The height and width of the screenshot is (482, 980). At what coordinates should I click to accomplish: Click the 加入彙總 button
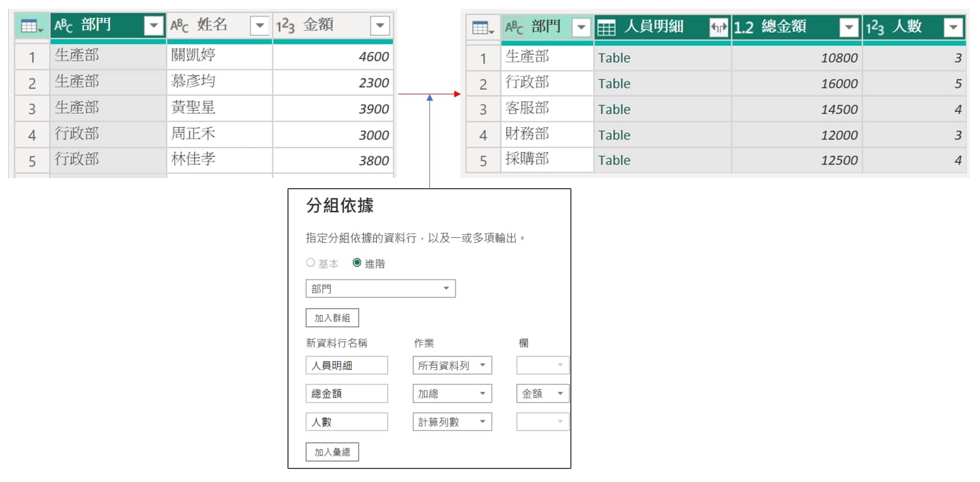click(x=332, y=452)
